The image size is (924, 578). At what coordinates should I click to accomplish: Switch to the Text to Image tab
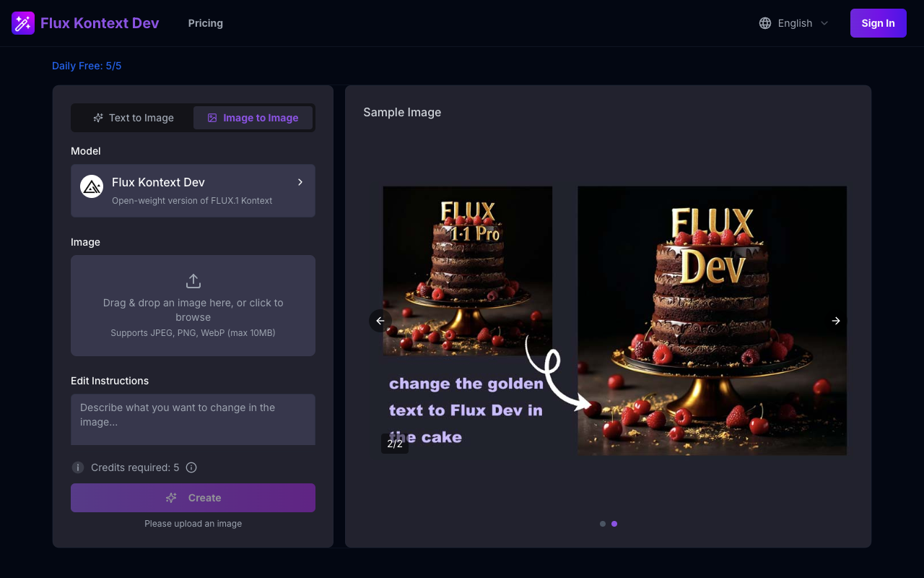click(133, 117)
